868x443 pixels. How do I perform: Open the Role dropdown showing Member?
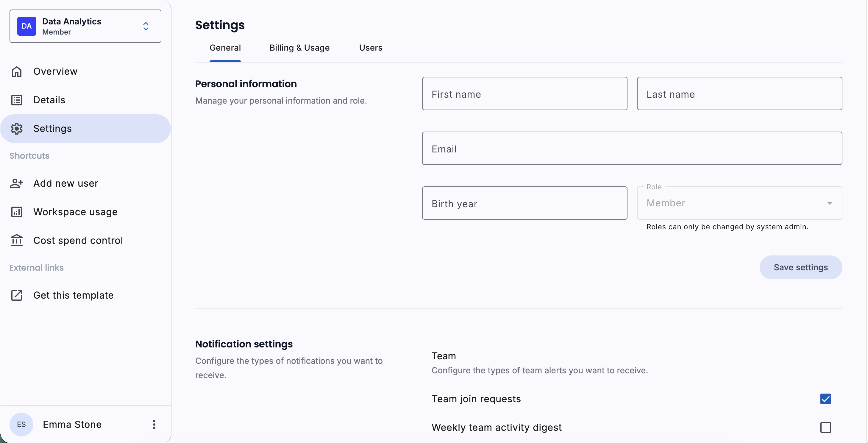(x=739, y=203)
